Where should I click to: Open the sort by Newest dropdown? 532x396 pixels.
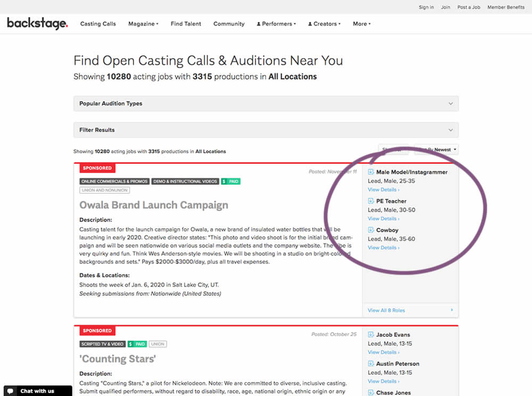coord(437,150)
